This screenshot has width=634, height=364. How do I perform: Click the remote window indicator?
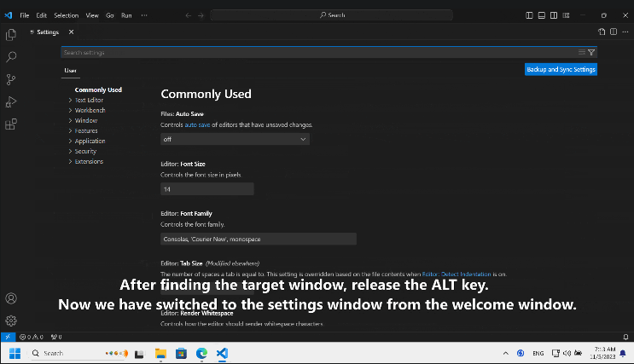[x=8, y=337]
